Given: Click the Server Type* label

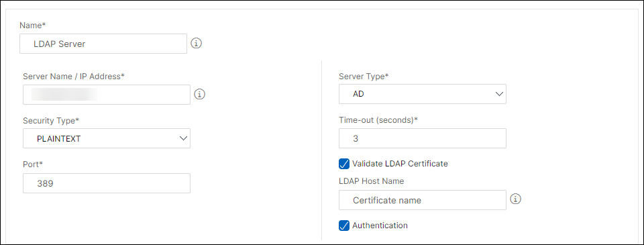Looking at the screenshot, I should click(x=364, y=77).
